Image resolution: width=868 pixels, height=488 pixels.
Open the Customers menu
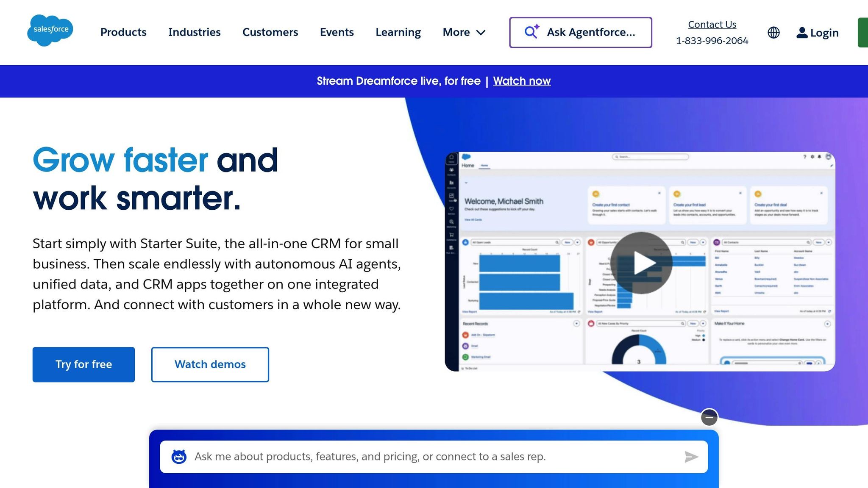270,32
